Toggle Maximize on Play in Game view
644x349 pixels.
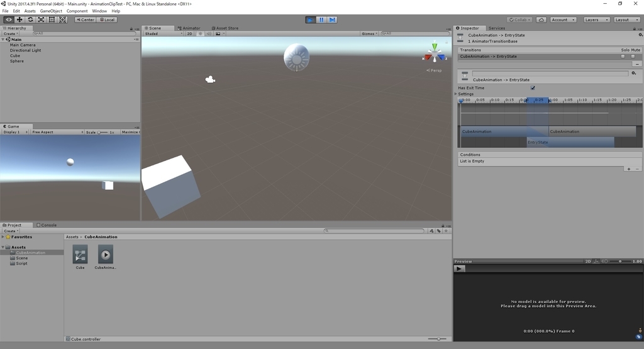(130, 132)
